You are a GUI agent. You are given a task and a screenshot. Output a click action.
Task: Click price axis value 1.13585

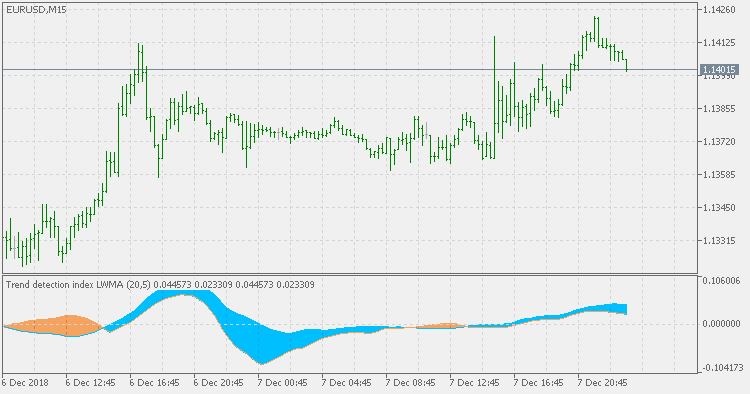coord(719,175)
